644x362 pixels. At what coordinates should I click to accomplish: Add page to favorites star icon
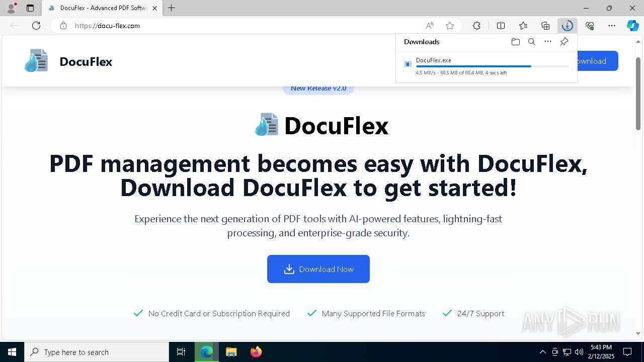coord(450,26)
